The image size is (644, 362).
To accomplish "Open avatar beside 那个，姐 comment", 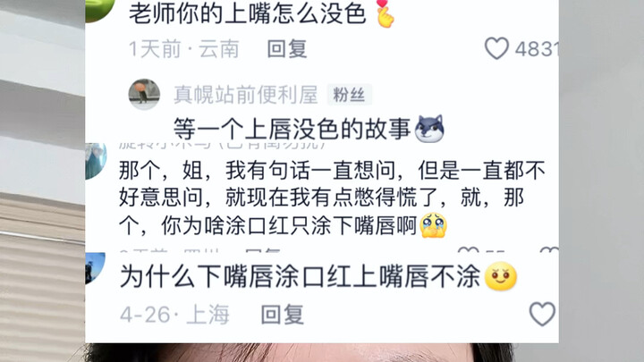I will pos(96,161).
